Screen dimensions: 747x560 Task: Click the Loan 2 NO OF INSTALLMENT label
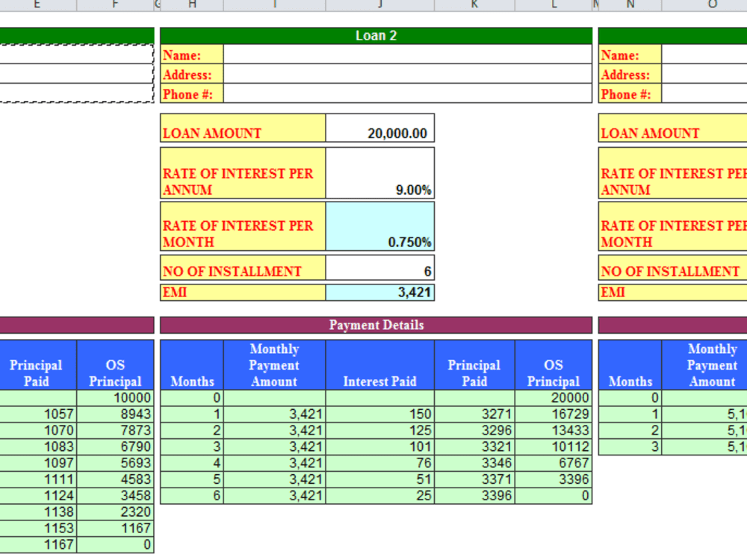[x=243, y=268]
